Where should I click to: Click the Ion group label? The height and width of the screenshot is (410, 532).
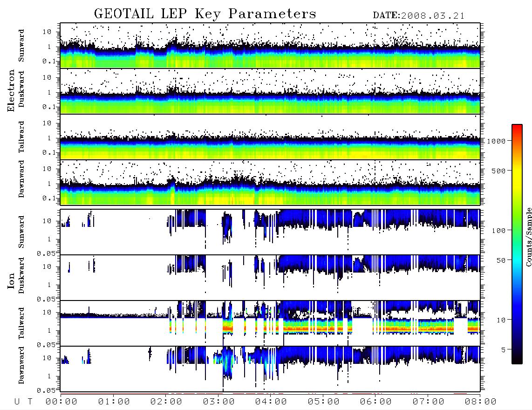click(11, 280)
